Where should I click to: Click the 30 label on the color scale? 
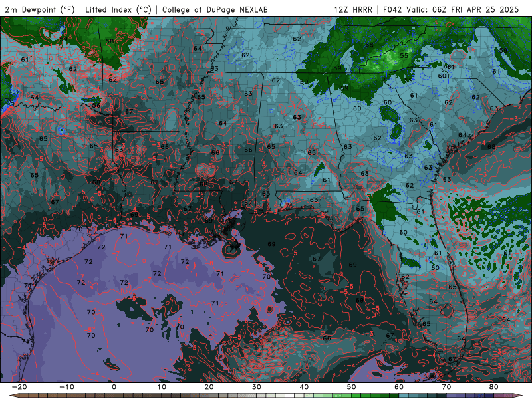coord(257,387)
